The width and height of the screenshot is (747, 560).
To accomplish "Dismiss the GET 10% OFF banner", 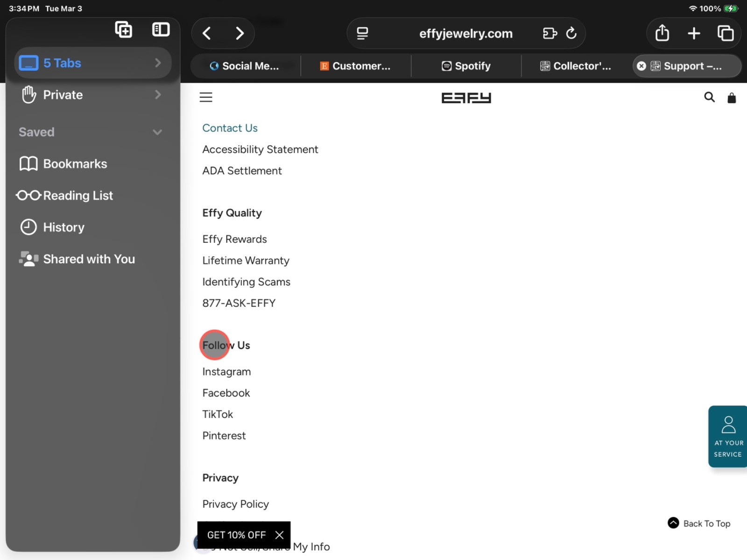I will click(x=279, y=535).
